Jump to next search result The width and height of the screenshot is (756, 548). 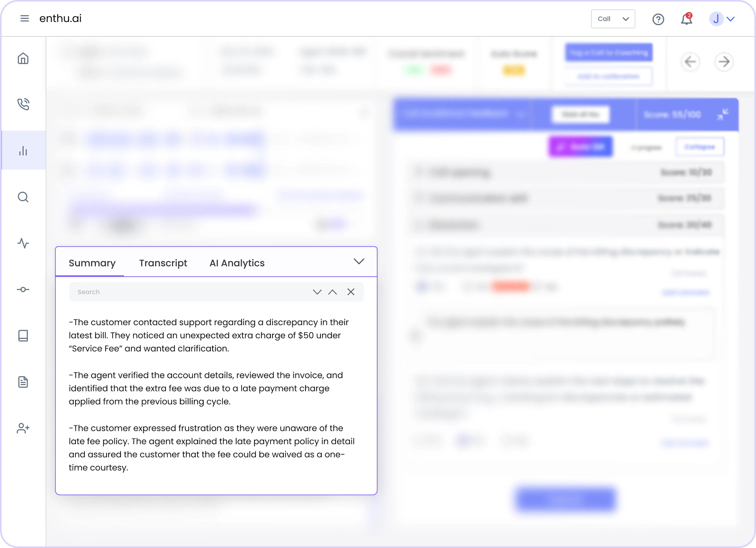point(317,292)
